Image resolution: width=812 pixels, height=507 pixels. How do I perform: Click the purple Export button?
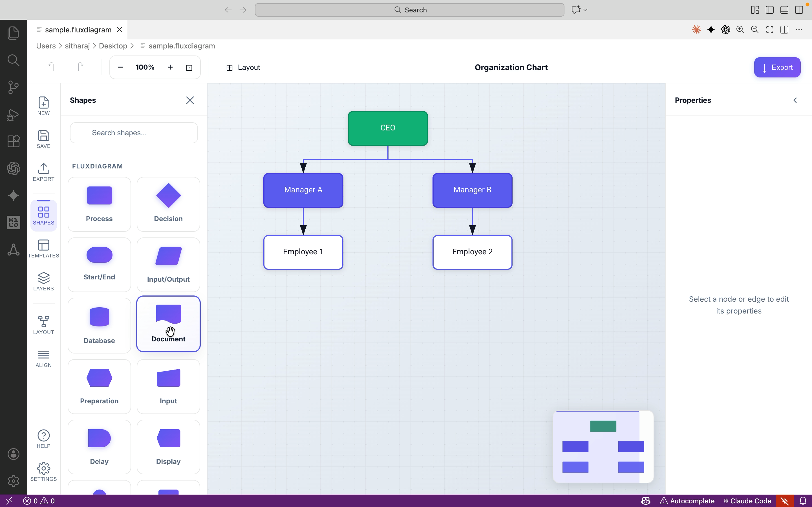(x=777, y=67)
